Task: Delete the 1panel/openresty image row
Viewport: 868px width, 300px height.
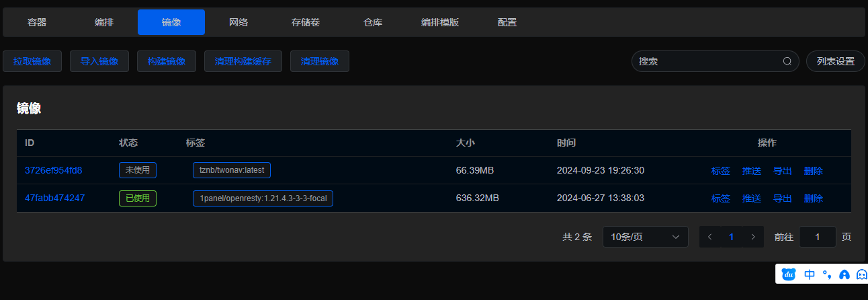Action: click(x=813, y=198)
